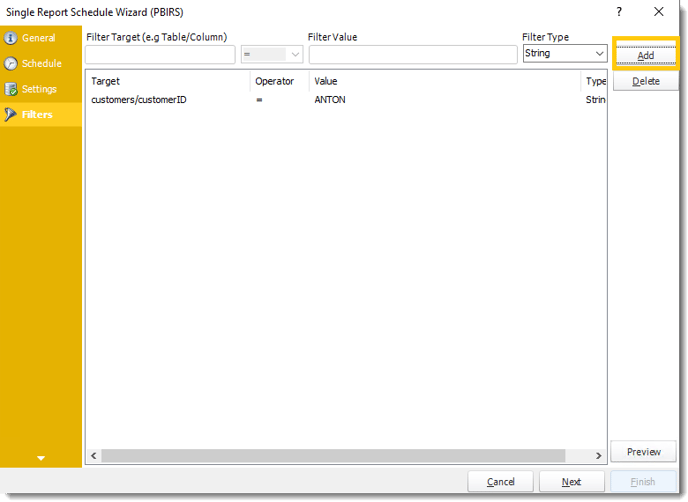This screenshot has height=502, width=688.
Task: Click the help question mark icon
Action: click(x=619, y=12)
